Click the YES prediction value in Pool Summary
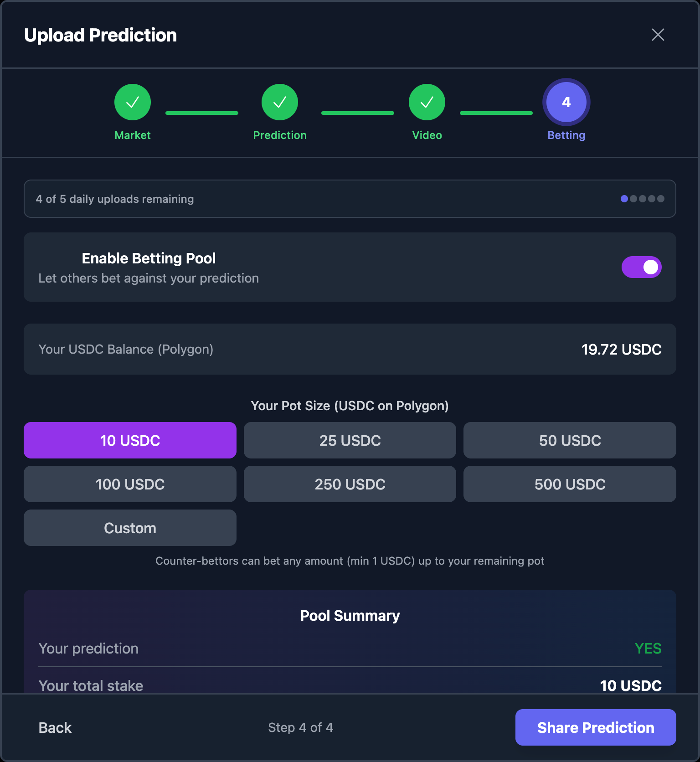The image size is (700, 762). click(648, 649)
